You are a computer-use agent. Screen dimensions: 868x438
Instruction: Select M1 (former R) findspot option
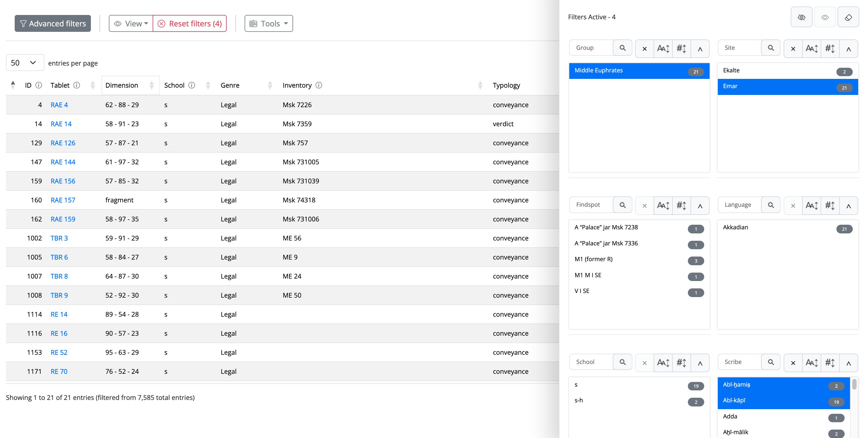coord(639,260)
